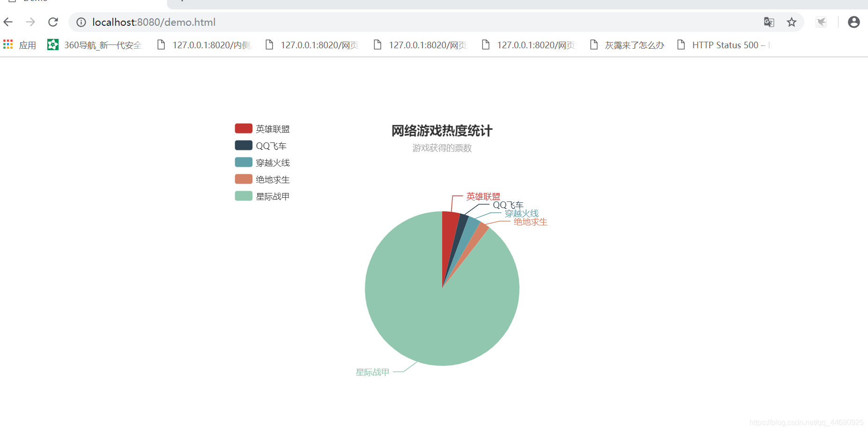Toggle 星际战甲 legend green swatch
The height and width of the screenshot is (431, 868).
coord(244,196)
